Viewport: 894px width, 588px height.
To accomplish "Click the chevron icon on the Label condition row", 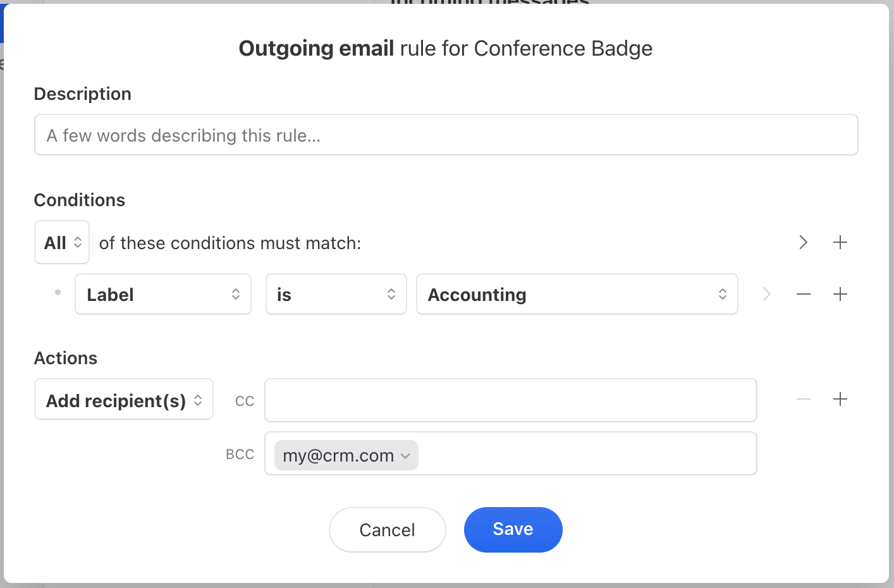I will pos(766,294).
